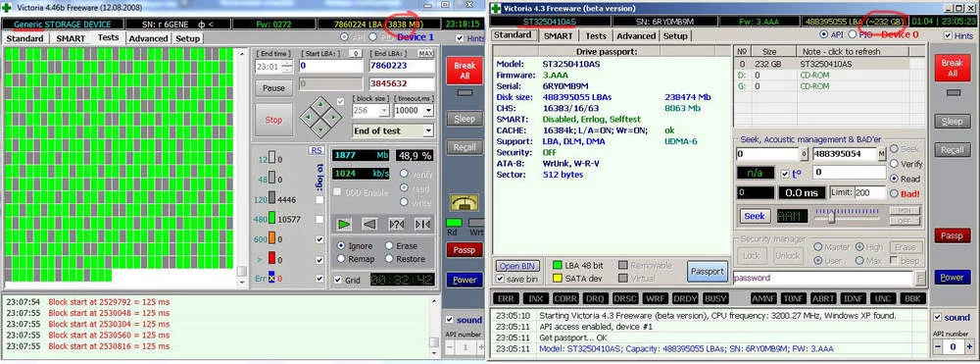Click the jump-to-start arrows button in Tests tab
Viewport: 980px width, 364px height.
point(422,224)
